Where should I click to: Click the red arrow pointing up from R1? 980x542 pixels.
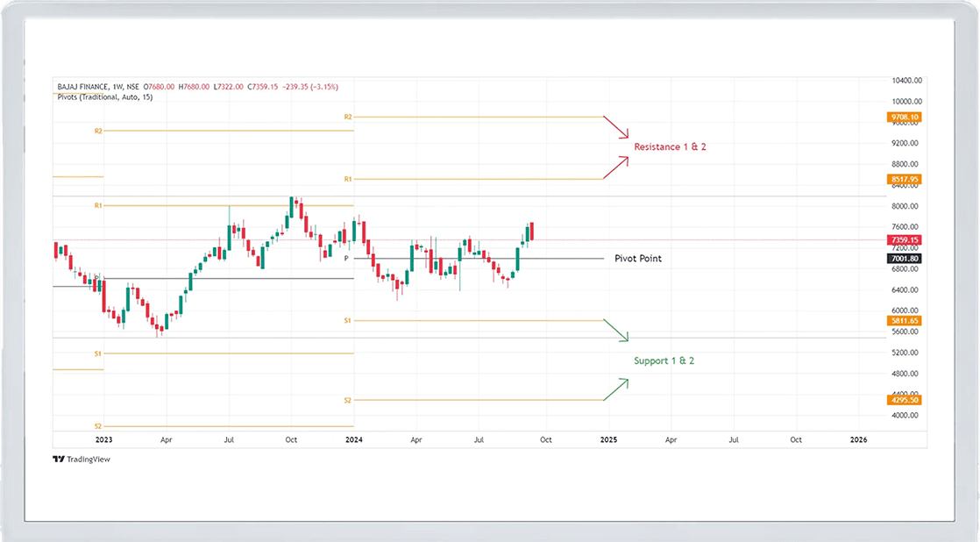tap(617, 168)
